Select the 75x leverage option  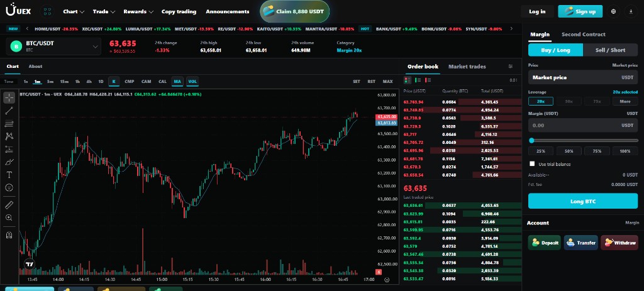597,101
